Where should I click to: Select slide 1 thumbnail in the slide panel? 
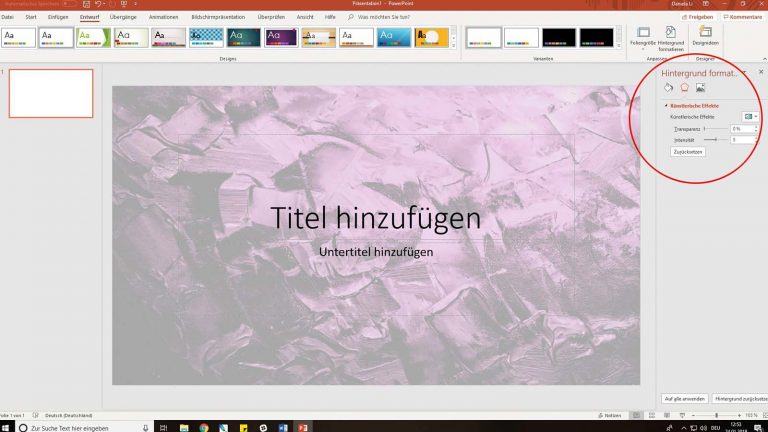pyautogui.click(x=51, y=93)
